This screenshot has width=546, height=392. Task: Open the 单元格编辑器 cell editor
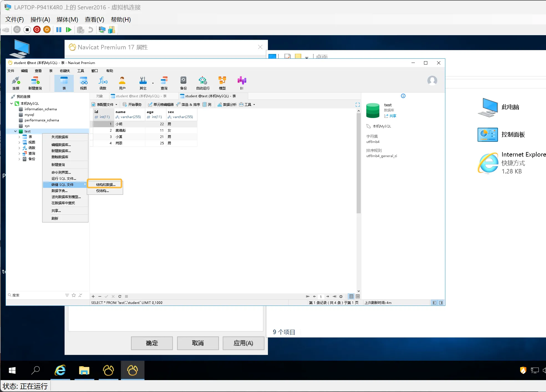tap(161, 104)
